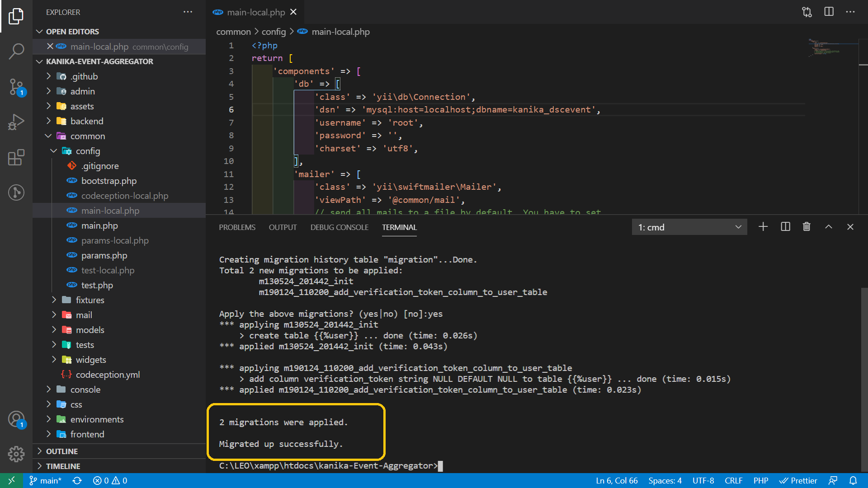Screen dimensions: 868x488
Task: Split the editor to the right
Action: (829, 12)
